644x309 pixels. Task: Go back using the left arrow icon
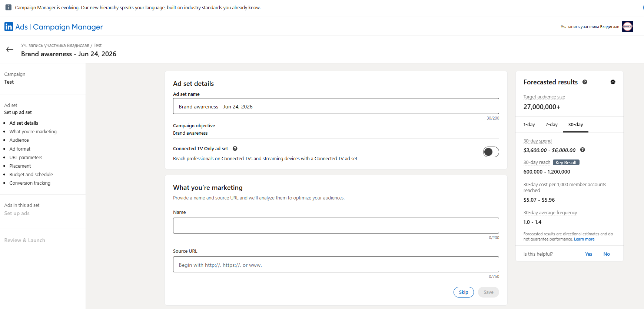[10, 50]
